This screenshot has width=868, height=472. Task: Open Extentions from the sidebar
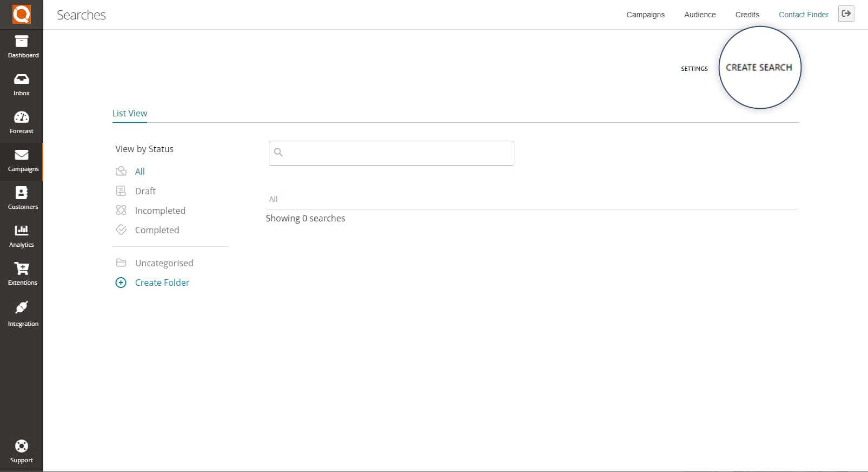tap(22, 274)
